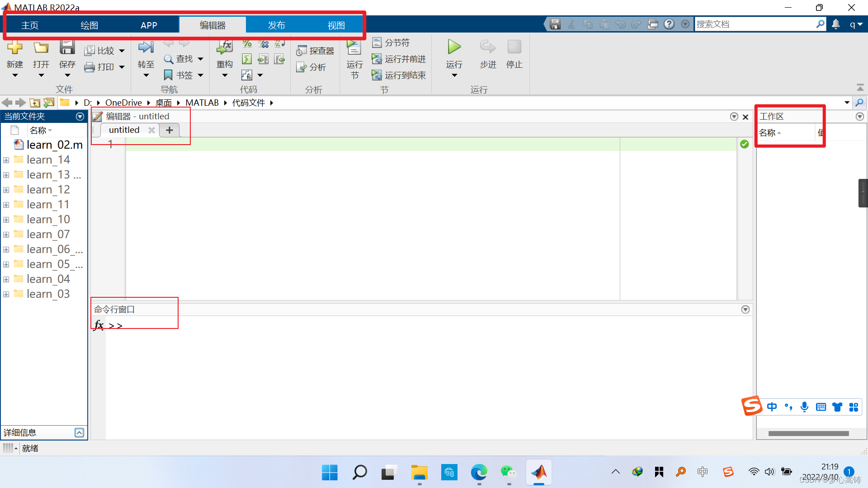Screen dimensions: 868x488
Task: Open the workspace (工作区) panel actions menu
Action: tap(859, 117)
